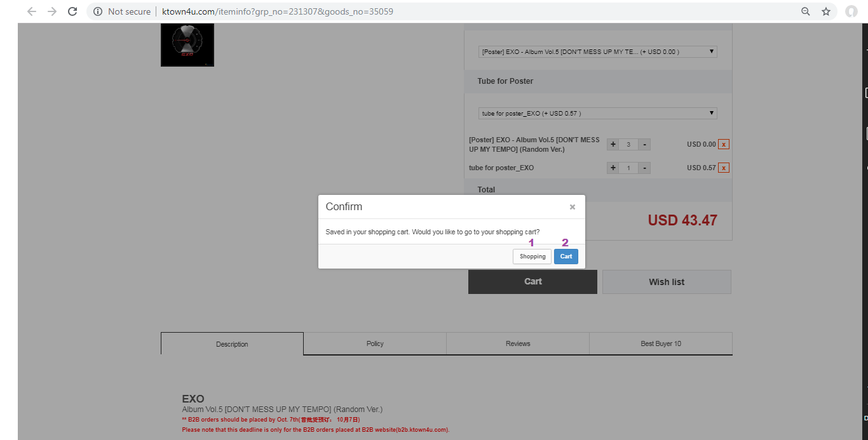Click the browser forward arrow
This screenshot has height=440, width=868.
click(52, 11)
